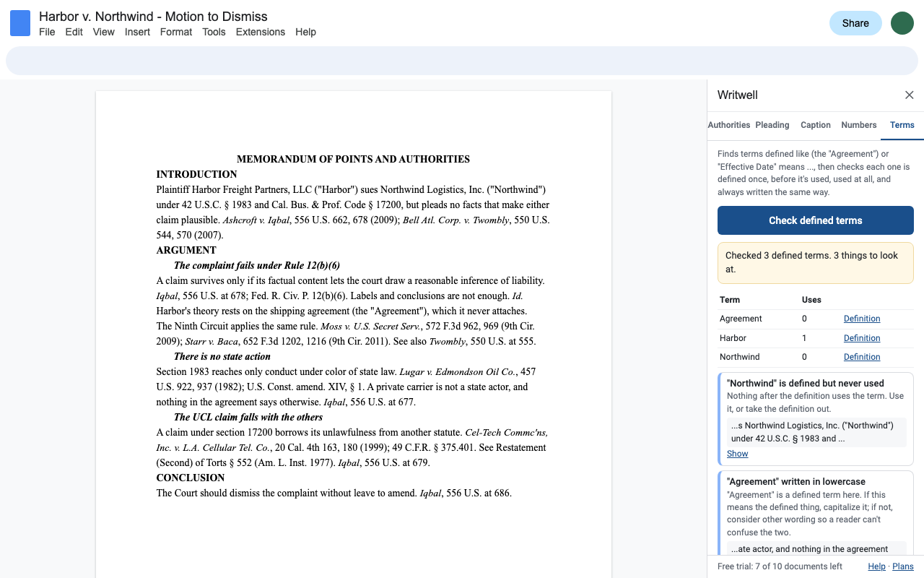This screenshot has width=924, height=578.
Task: Switch to the Pleading tab
Action: [x=772, y=125]
